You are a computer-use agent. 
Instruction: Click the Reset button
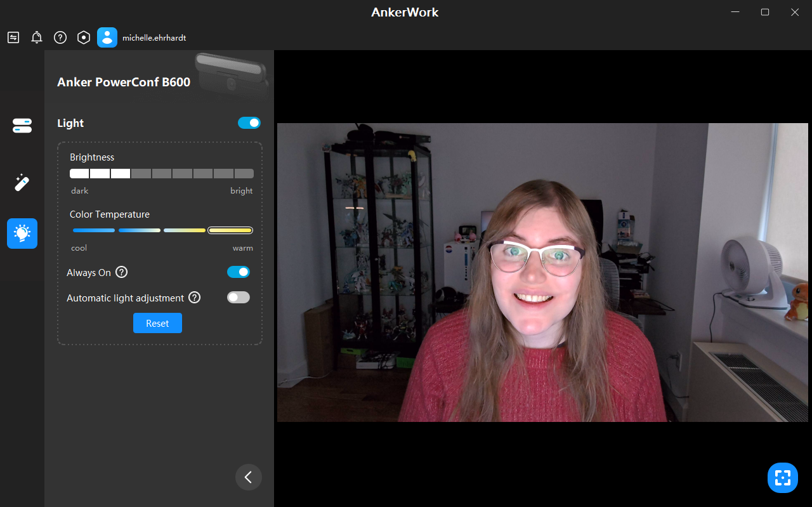(157, 323)
